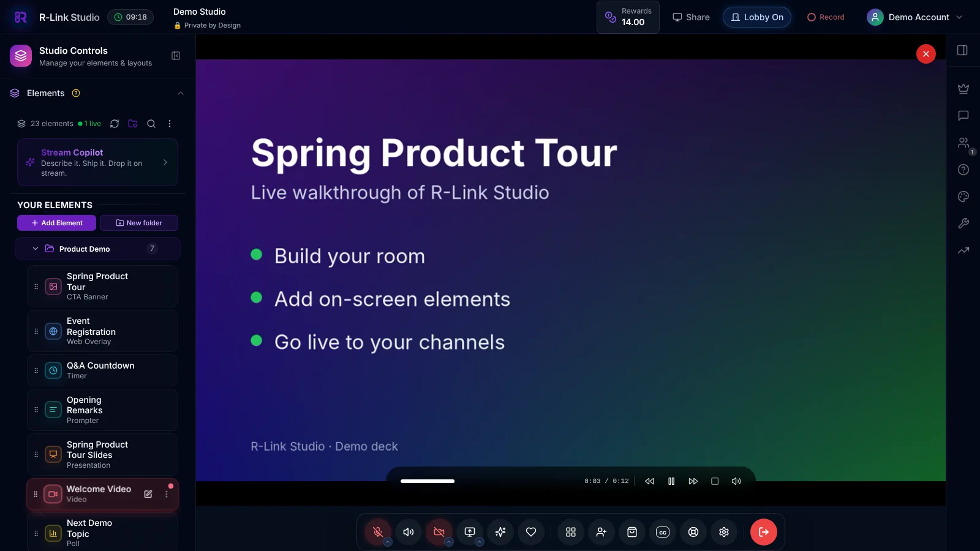Select the Opening Remarks Prompter element
Viewport: 980px width, 551px height.
(102, 410)
